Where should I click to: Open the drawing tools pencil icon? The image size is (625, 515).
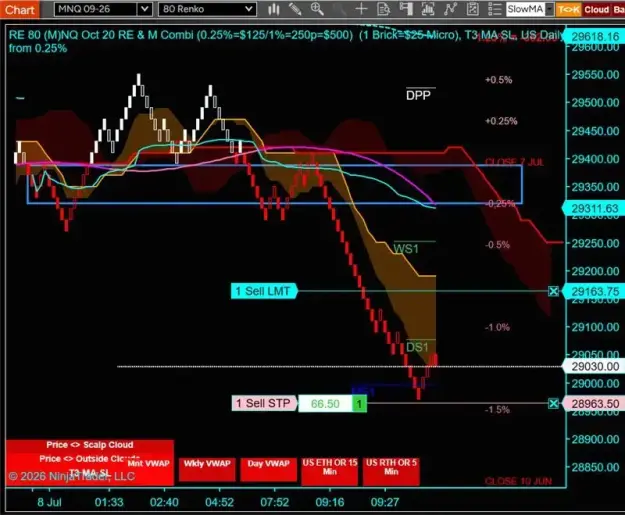coord(295,9)
